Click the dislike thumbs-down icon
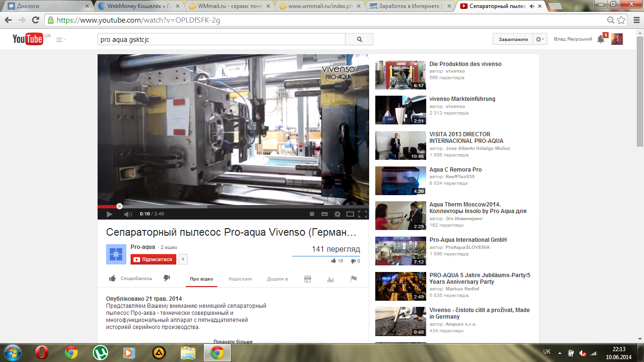The image size is (644, 362). coord(166,278)
